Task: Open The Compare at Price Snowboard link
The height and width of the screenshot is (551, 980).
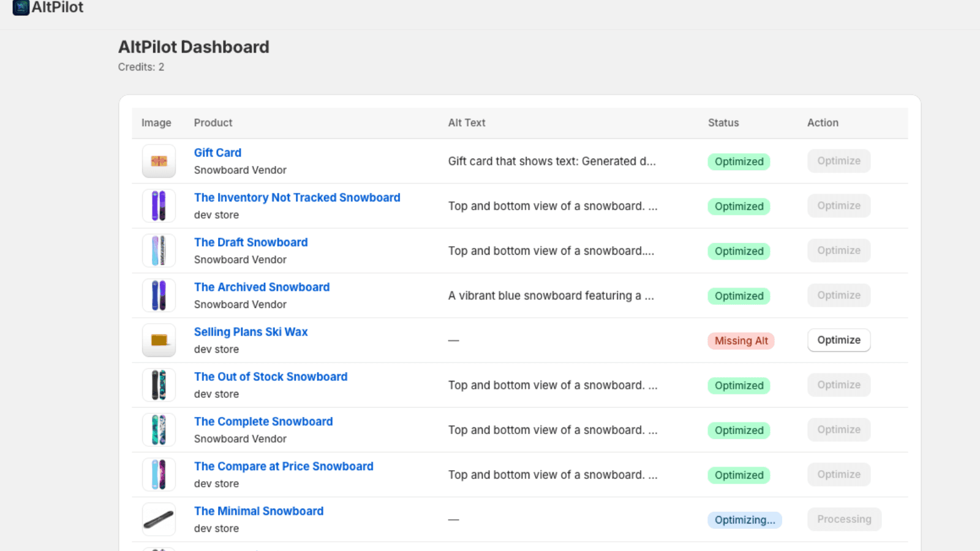Action: [283, 466]
